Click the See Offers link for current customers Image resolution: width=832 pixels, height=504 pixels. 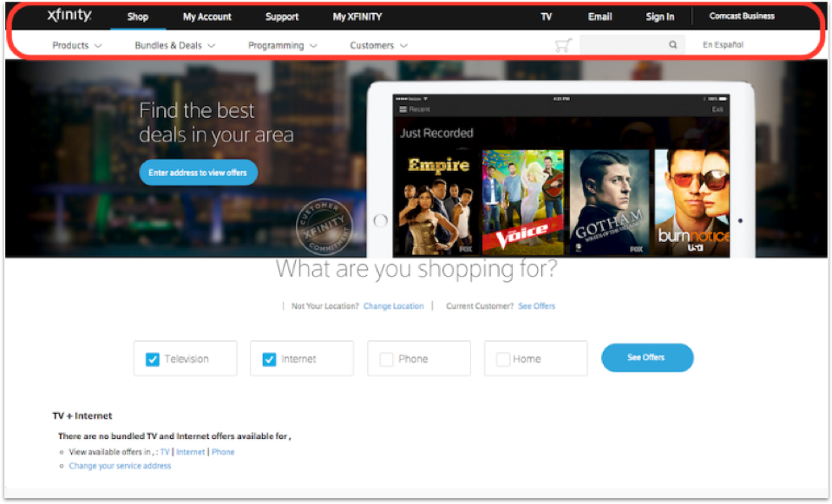pos(536,306)
